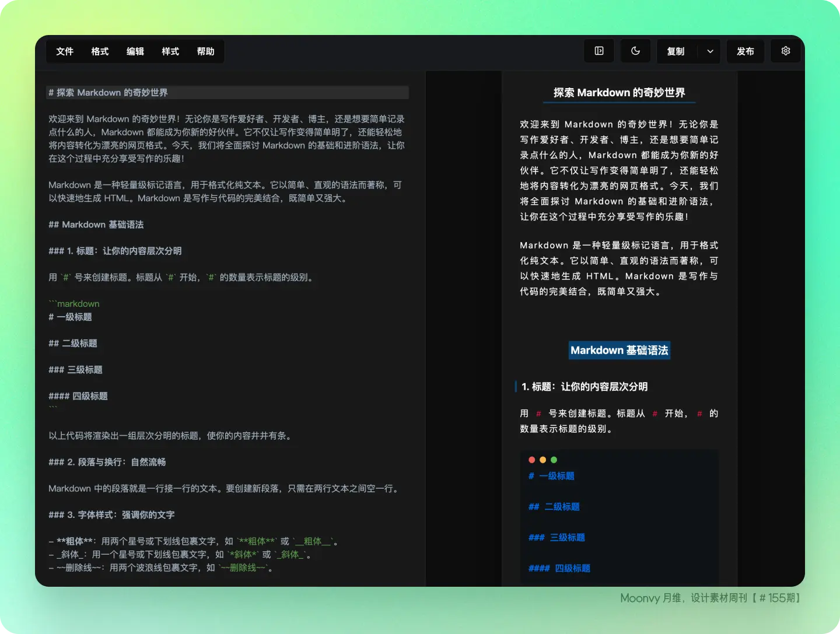Click the red dot on the code block
The image size is (840, 634).
[531, 460]
